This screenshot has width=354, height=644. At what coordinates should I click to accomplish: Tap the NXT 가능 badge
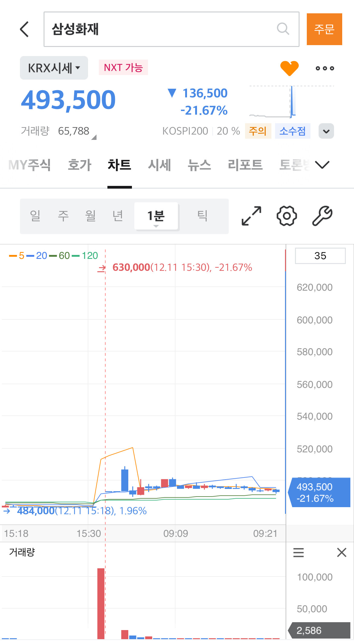tap(123, 67)
